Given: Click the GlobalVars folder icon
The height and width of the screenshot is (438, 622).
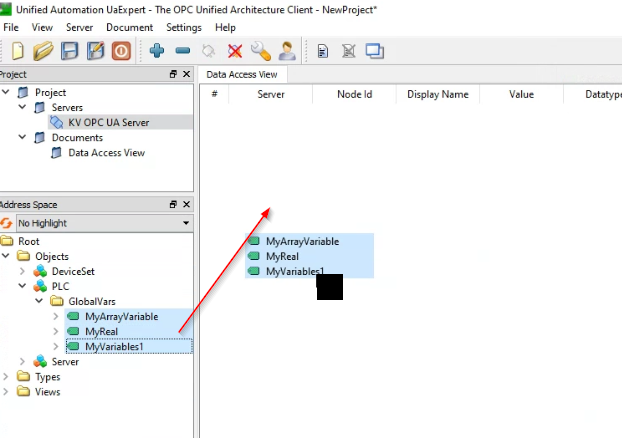Looking at the screenshot, I should coord(57,301).
